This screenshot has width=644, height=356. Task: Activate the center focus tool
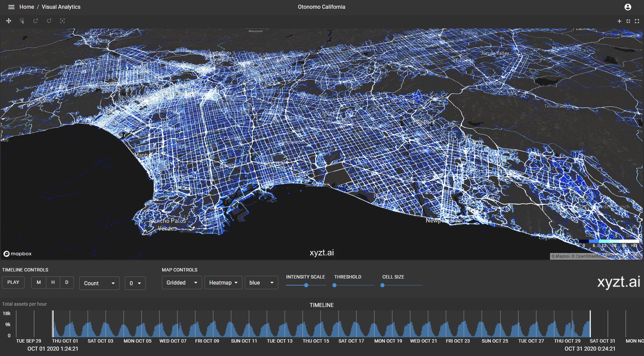point(62,21)
